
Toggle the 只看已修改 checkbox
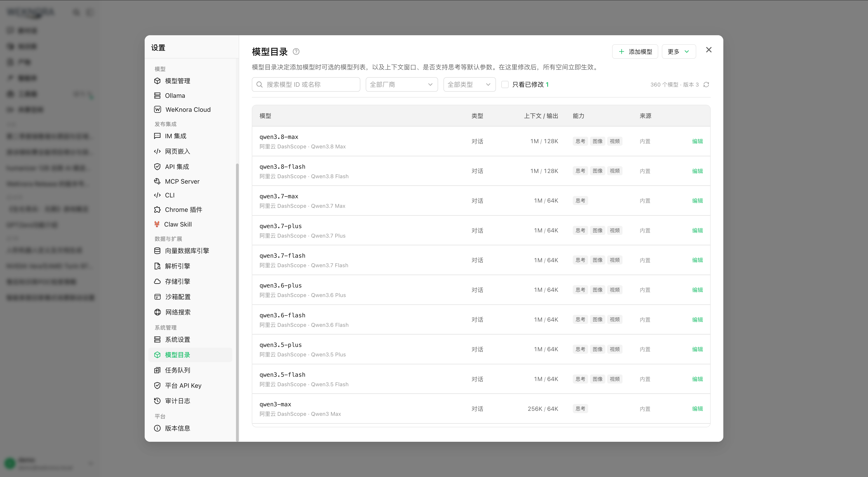[x=505, y=84]
